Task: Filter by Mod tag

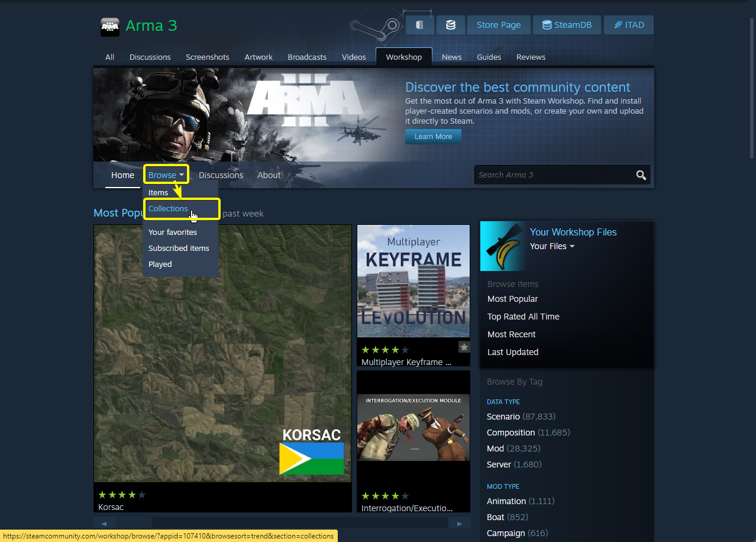Action: 495,449
